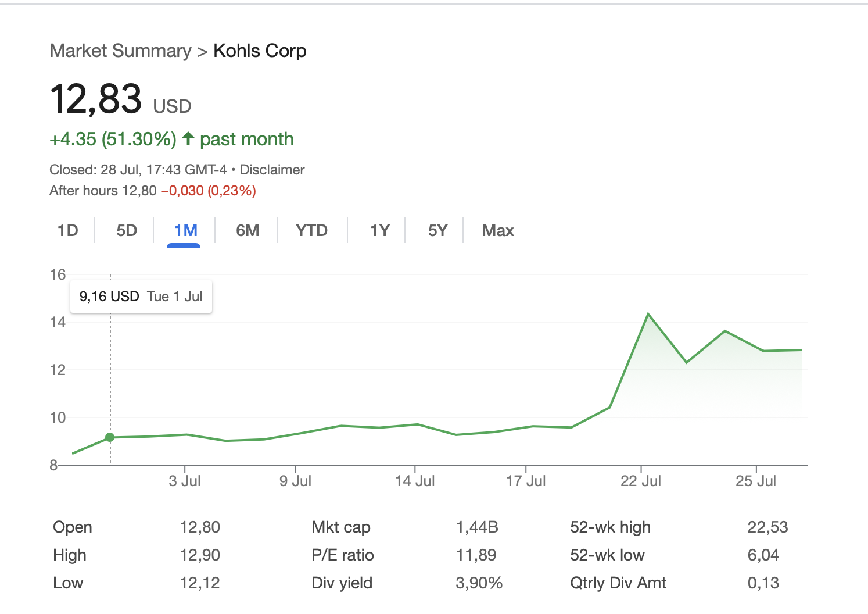
Task: Click the 52-wk high label
Action: click(x=610, y=527)
